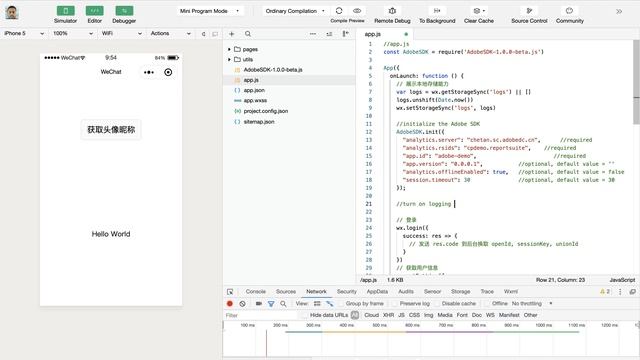This screenshot has width=640, height=360.
Task: Toggle the Debugger panel button
Action: [x=124, y=11]
